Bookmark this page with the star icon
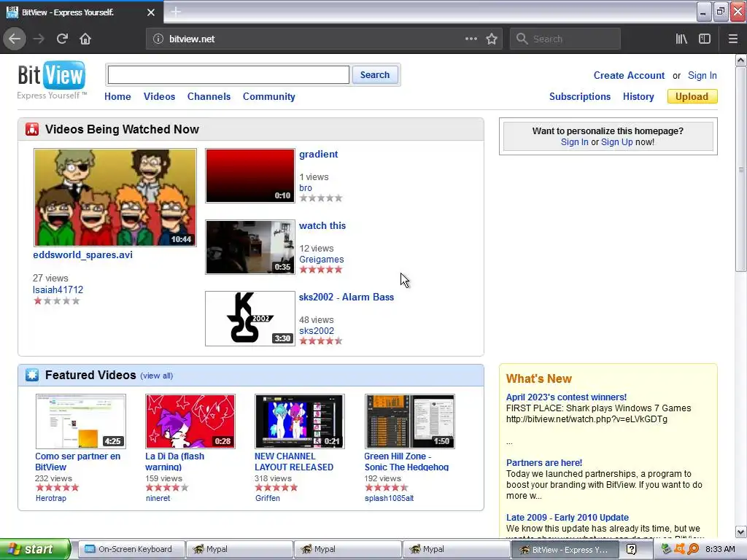 coord(492,39)
